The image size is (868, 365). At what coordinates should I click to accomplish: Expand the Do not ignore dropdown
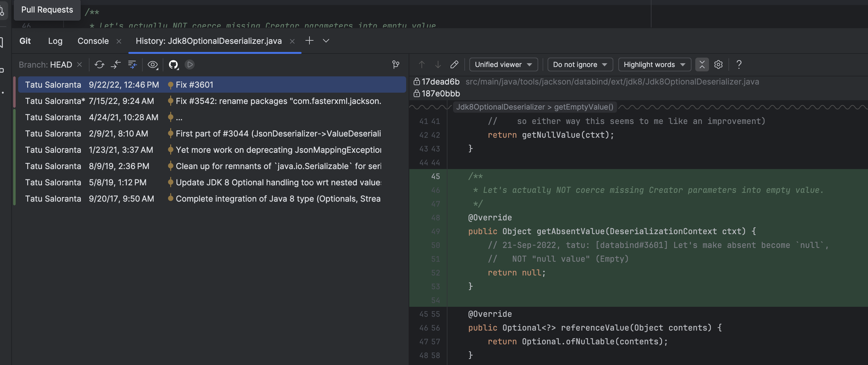point(580,64)
